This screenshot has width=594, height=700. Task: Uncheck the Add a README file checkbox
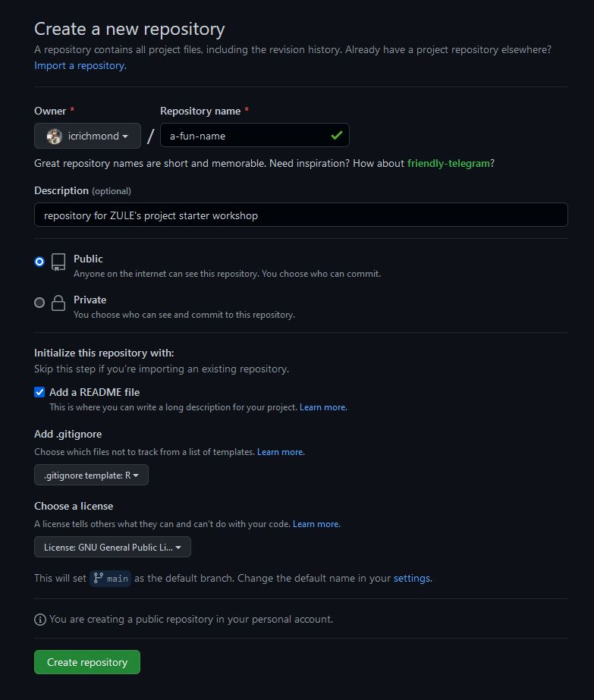(39, 392)
